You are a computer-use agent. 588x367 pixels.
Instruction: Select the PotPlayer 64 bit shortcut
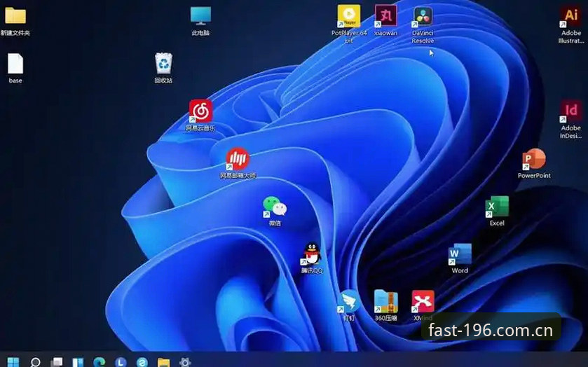pyautogui.click(x=349, y=16)
